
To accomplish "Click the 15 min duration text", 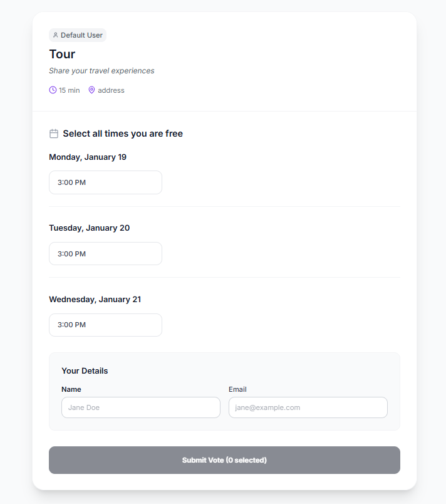I will point(70,90).
